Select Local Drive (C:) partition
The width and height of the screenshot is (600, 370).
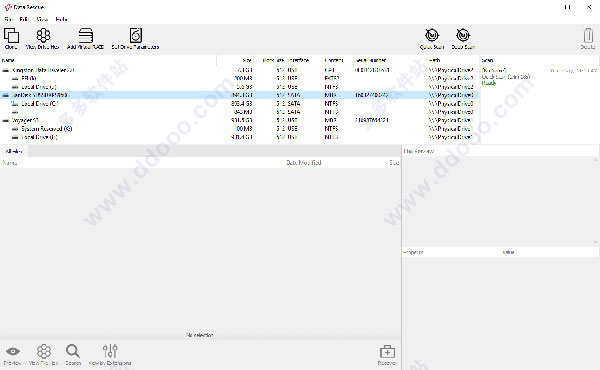tap(39, 103)
